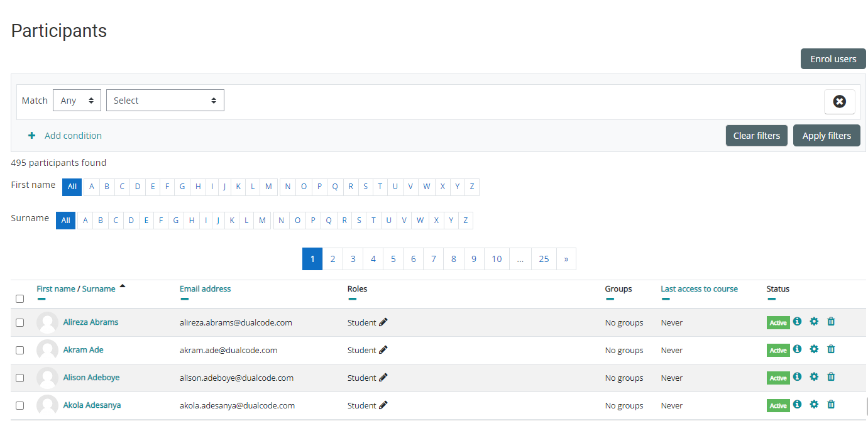Click the pencil icon for Alireza Abrams' role
The width and height of the screenshot is (868, 421).
click(x=383, y=322)
